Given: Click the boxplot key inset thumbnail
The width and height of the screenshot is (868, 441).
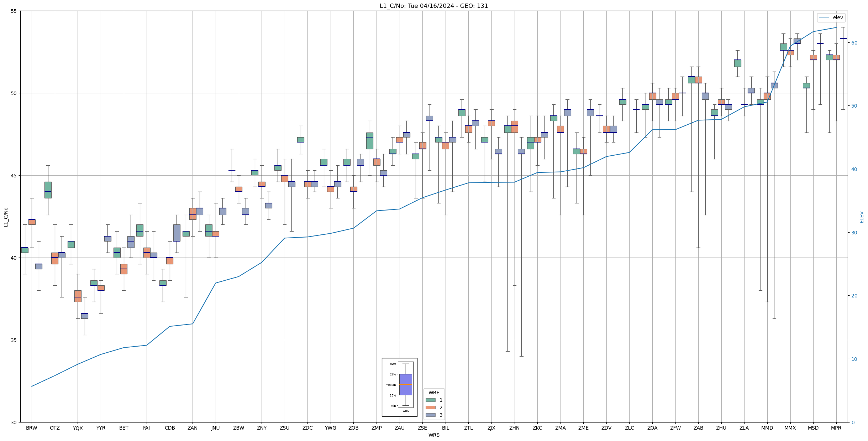Looking at the screenshot, I should (x=400, y=387).
